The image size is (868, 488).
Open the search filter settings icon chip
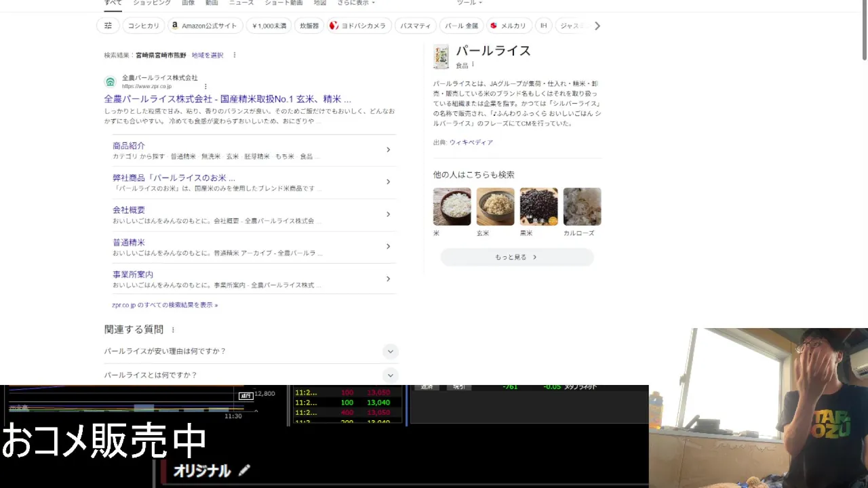click(108, 26)
